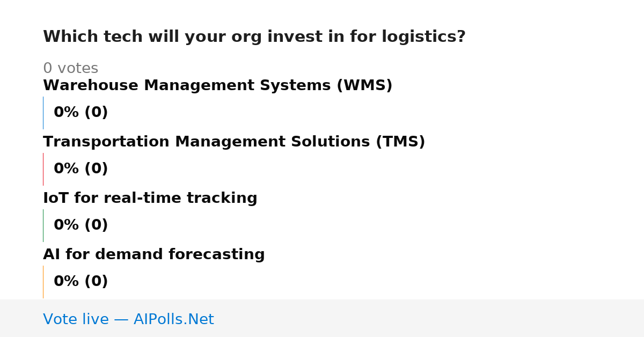This screenshot has height=337, width=644.
Task: Click the red bar under TMS
Action: point(43,169)
